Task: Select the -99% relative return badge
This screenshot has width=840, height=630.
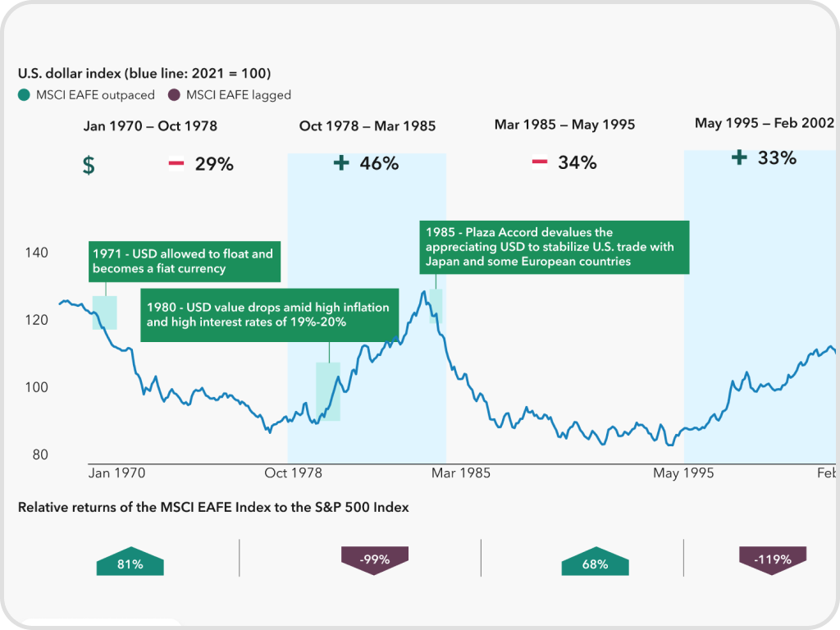Action: [x=375, y=560]
